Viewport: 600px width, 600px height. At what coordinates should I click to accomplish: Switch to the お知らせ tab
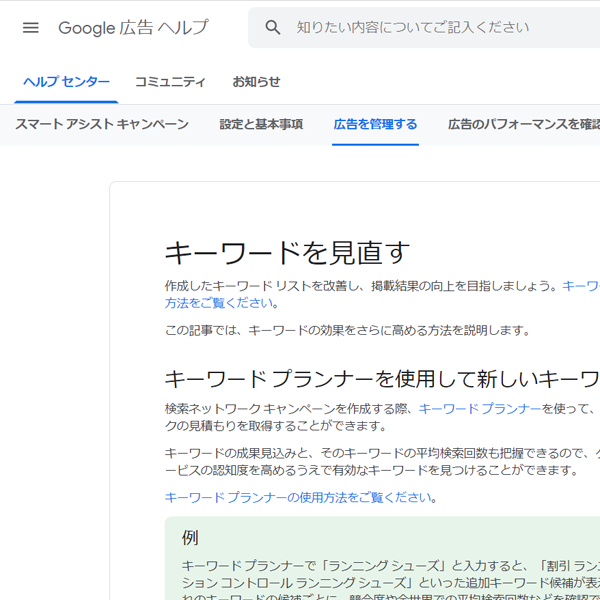click(256, 82)
